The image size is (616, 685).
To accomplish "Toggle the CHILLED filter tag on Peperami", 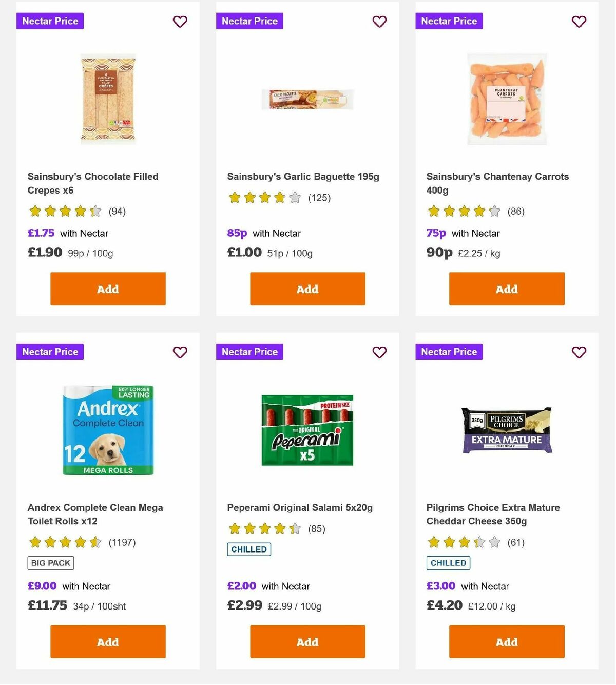I will [249, 549].
